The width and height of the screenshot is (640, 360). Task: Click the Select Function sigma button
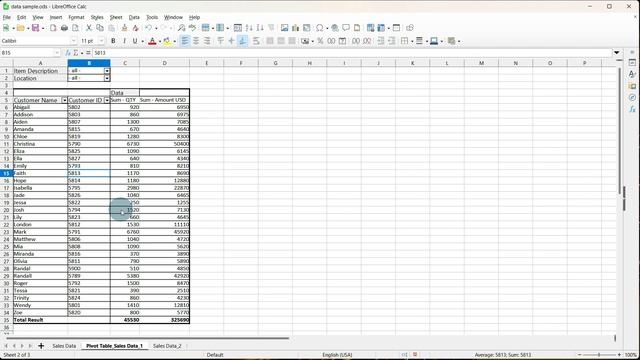pyautogui.click(x=76, y=53)
